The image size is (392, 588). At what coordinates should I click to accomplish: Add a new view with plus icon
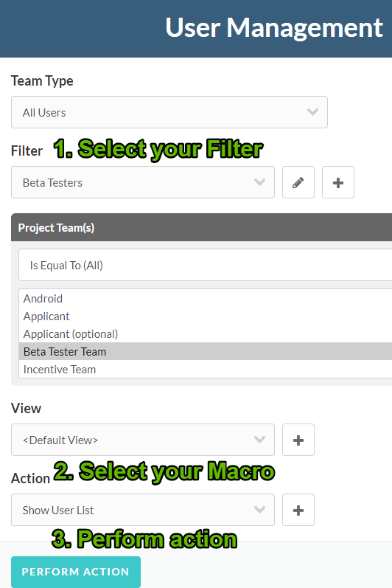298,440
